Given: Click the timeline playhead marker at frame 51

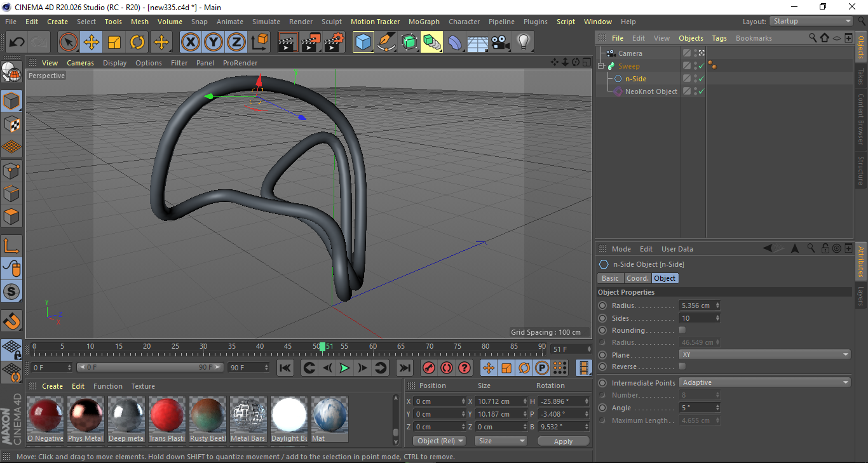Looking at the screenshot, I should coord(323,347).
